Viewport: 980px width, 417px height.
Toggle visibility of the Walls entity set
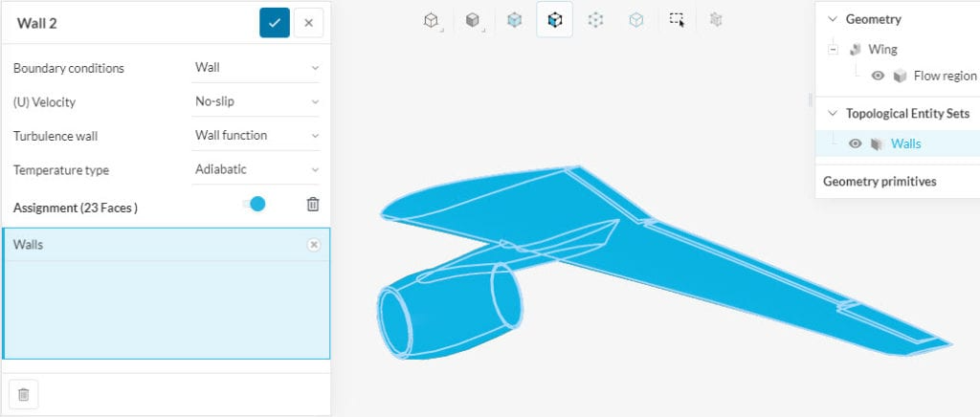856,143
